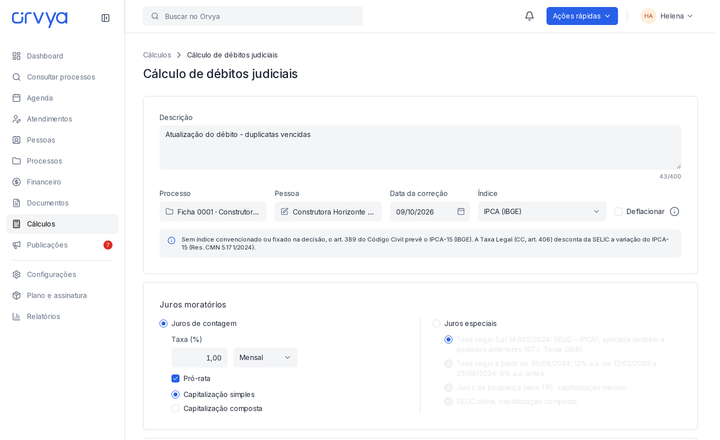Viewport: 720px width, 440px height.
Task: Click the Documentos file icon
Action: click(x=17, y=203)
